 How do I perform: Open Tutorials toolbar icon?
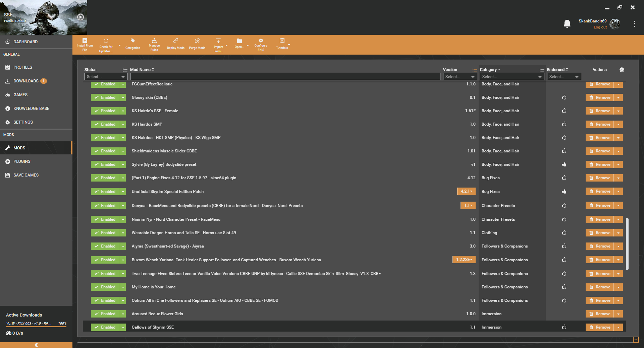tap(282, 41)
